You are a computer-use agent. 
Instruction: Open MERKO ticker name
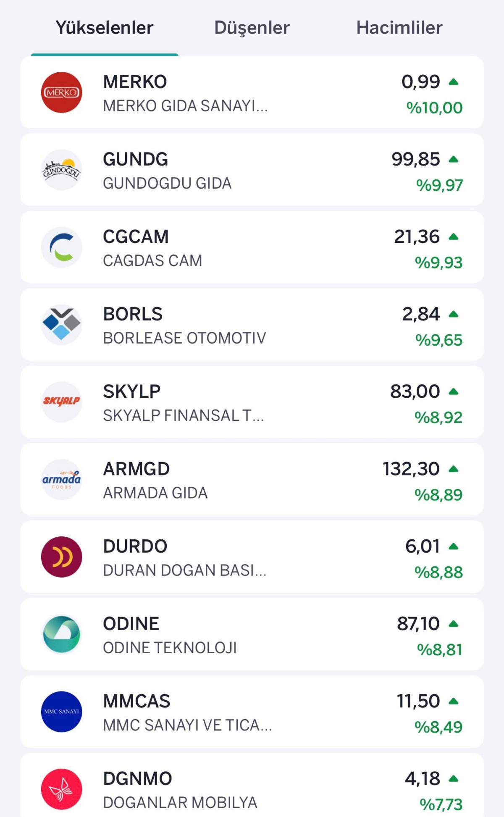click(x=135, y=81)
